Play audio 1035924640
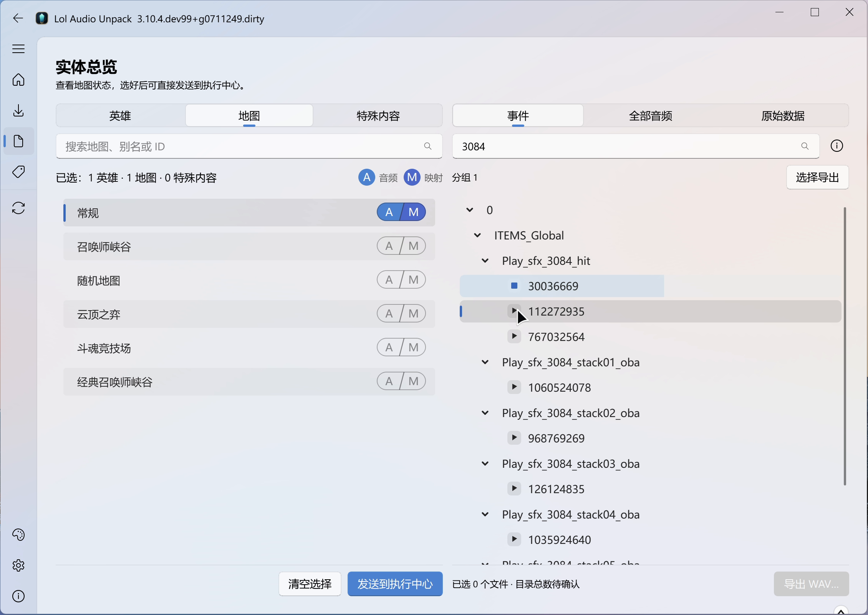868x615 pixels. (514, 539)
